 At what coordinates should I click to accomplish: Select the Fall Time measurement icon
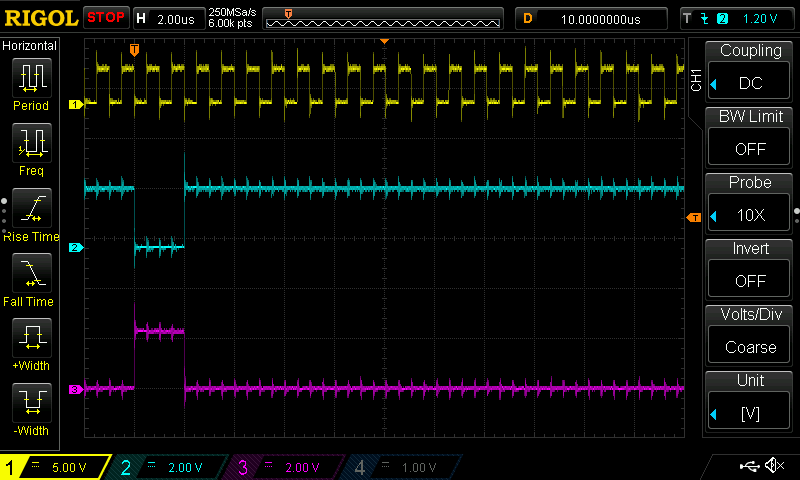click(32, 273)
